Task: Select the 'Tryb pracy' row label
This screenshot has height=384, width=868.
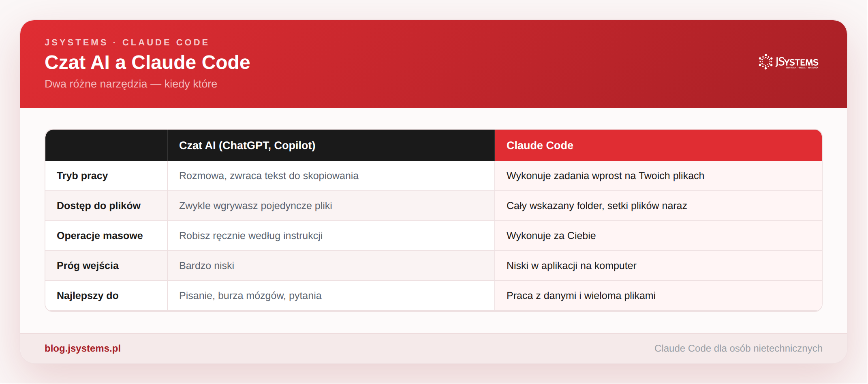Action: (x=82, y=176)
